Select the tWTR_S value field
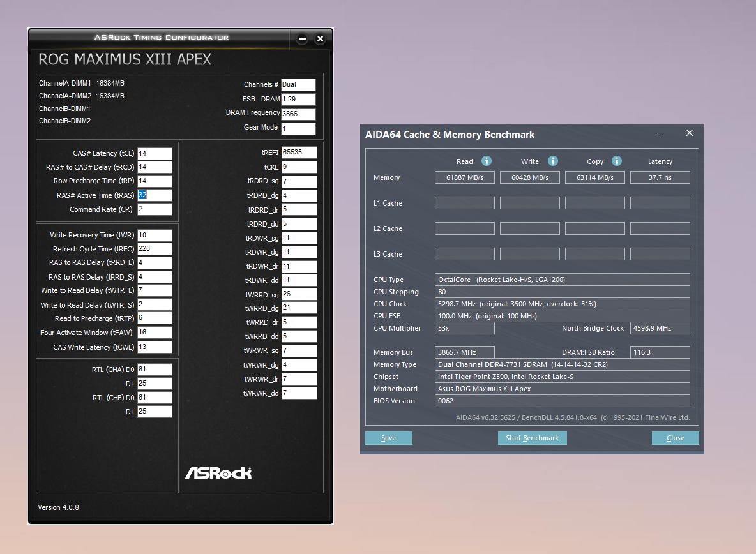Screen dimensions: 756x554 point(155,304)
